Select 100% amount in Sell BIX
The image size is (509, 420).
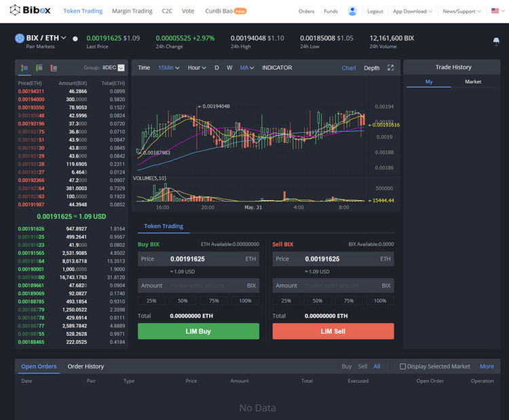point(380,301)
